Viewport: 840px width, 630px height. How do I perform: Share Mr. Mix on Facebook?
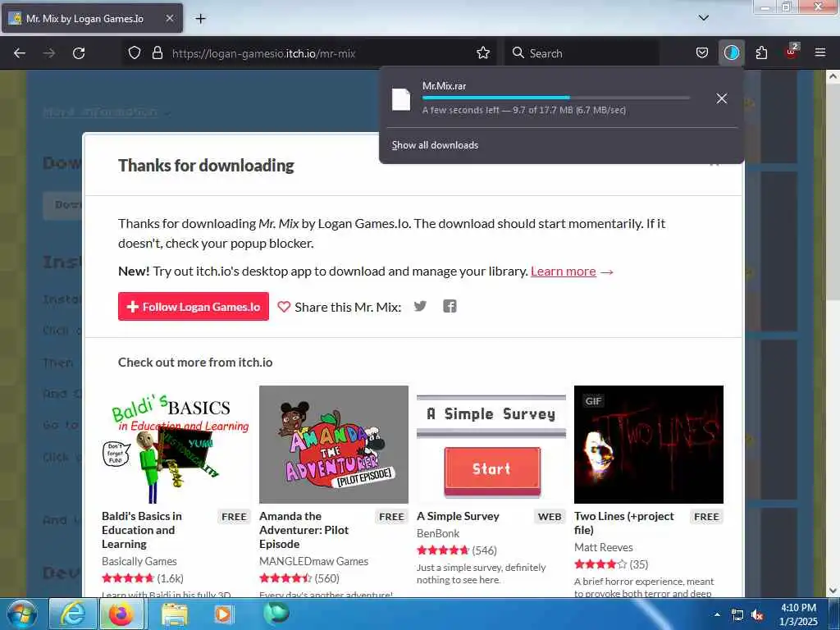(x=450, y=307)
